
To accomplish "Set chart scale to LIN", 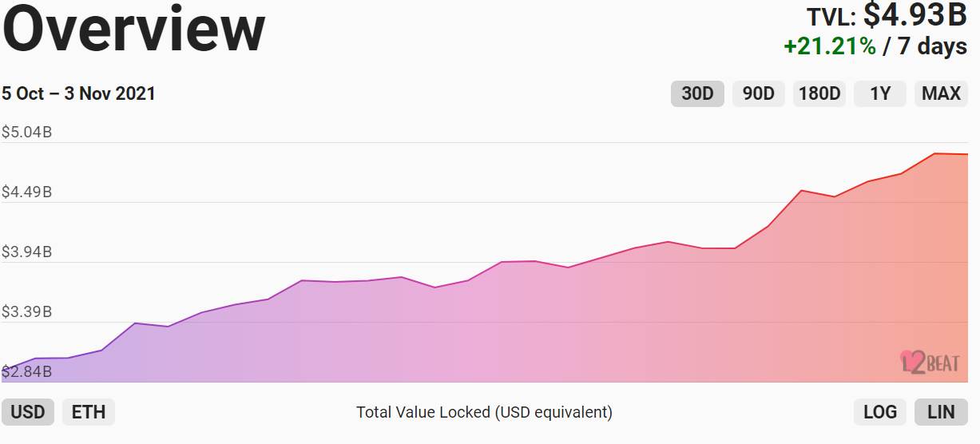I will (x=941, y=412).
